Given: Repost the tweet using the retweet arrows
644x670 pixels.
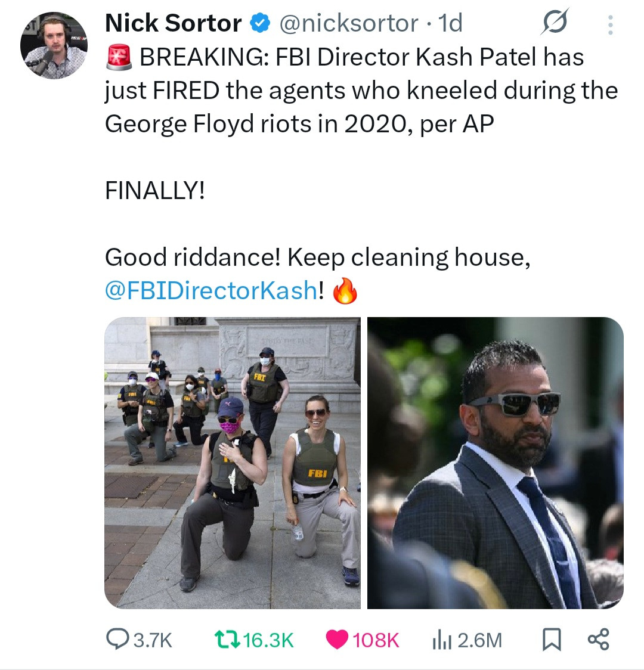Looking at the screenshot, I should click(x=227, y=639).
